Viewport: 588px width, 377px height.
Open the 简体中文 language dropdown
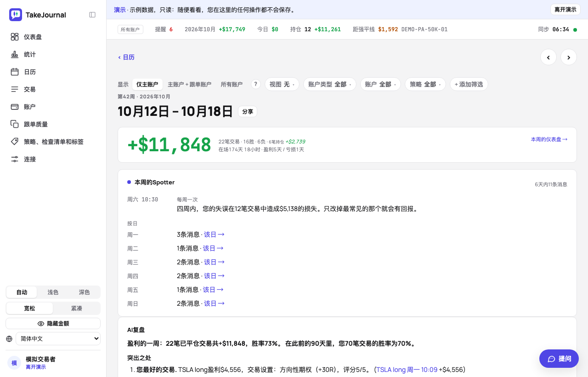coord(58,339)
